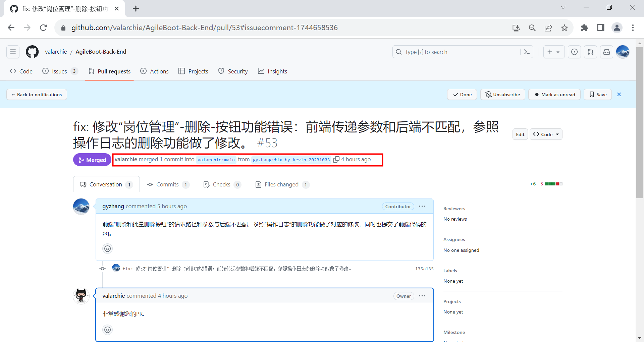Click the Edit title button
The image size is (644, 342).
click(x=520, y=134)
